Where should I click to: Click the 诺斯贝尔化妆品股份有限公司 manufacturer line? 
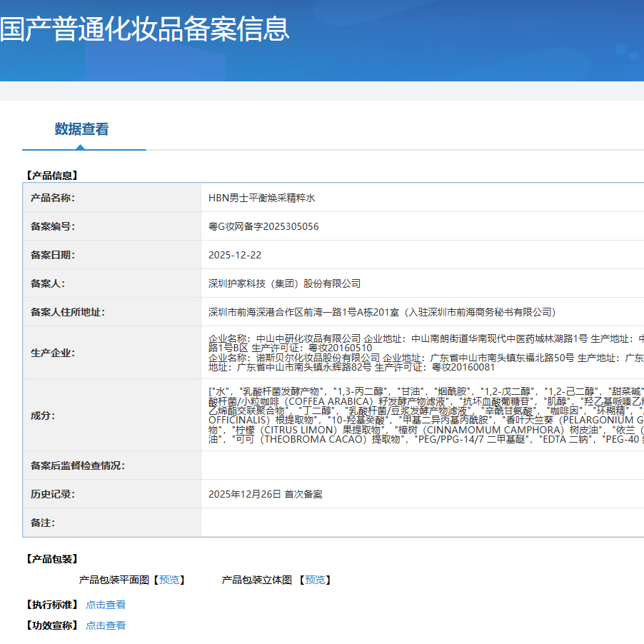(426, 357)
